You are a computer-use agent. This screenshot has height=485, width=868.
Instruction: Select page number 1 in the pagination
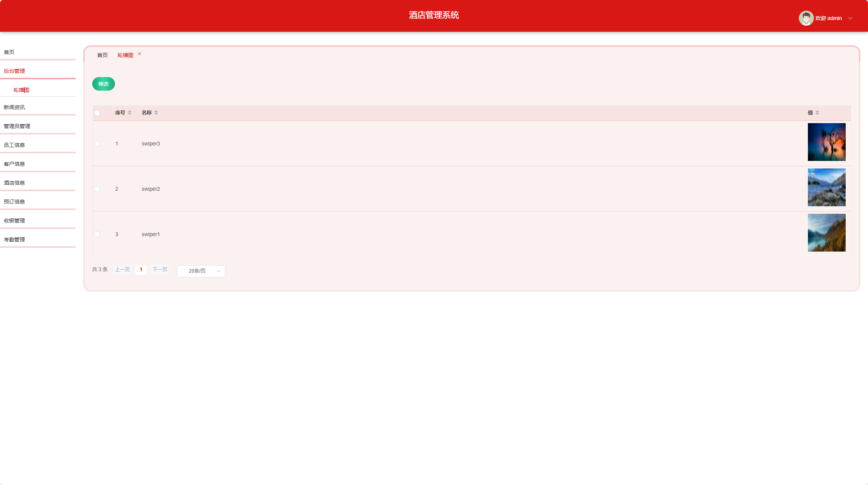(141, 270)
